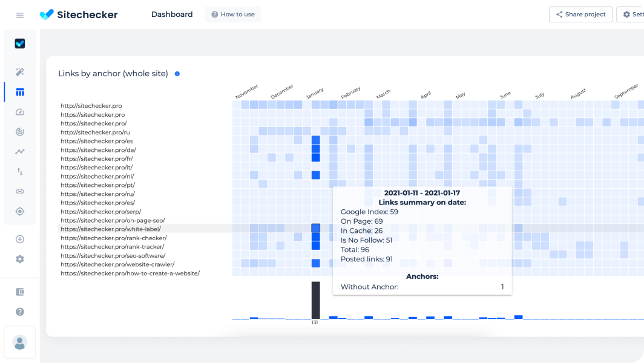Image resolution: width=644 pixels, height=363 pixels.
Task: Select the https://sitechecker.pro/white-label/ row label
Action: (x=111, y=229)
